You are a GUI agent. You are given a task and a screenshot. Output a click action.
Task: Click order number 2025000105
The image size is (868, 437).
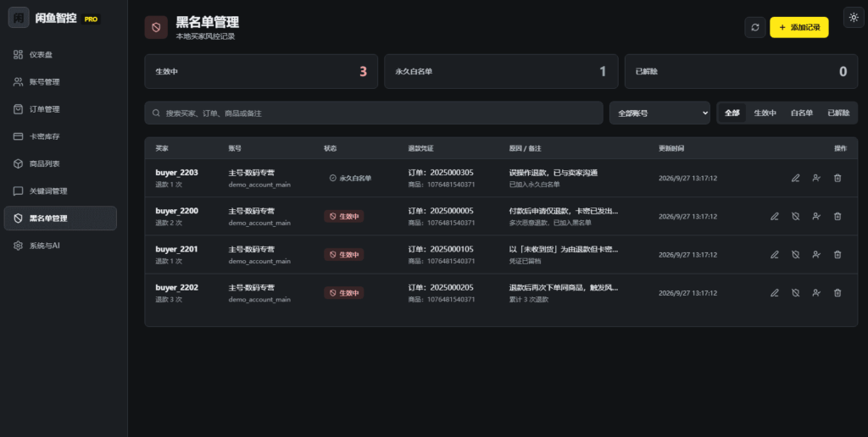coord(452,249)
